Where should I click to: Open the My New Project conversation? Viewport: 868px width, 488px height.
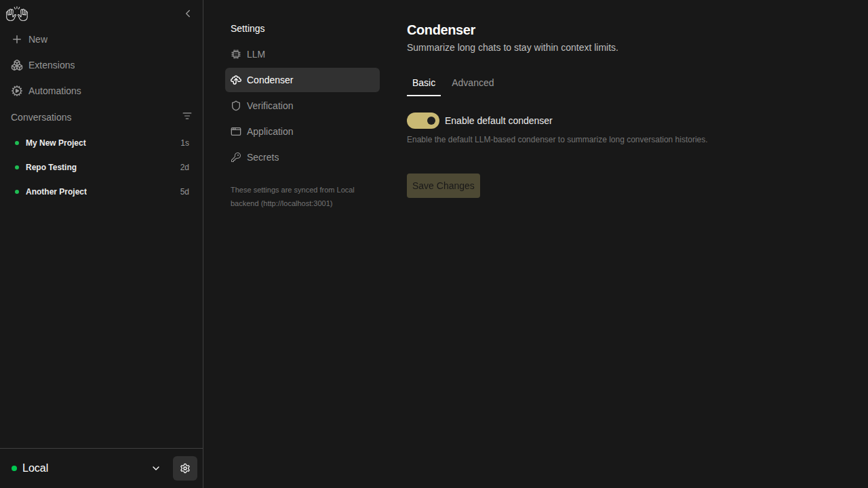click(102, 143)
